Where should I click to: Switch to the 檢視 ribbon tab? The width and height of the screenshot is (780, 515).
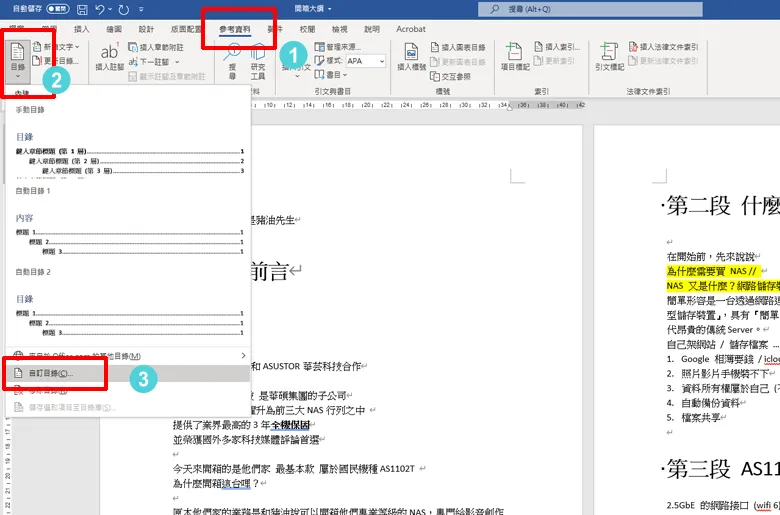[340, 29]
